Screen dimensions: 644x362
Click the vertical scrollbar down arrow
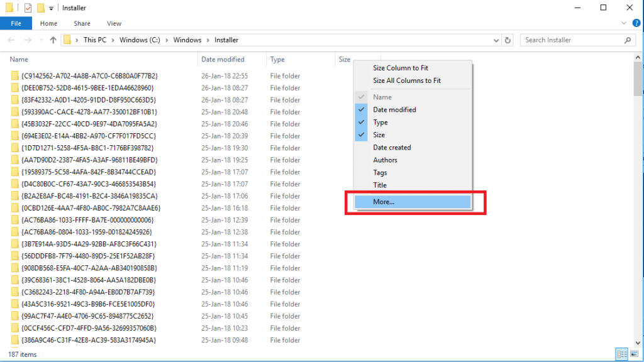click(638, 343)
